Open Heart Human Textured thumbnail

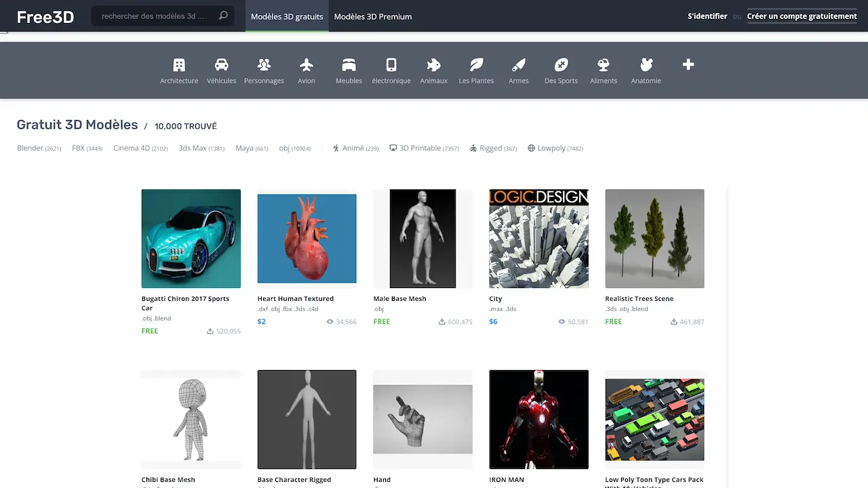pos(307,239)
